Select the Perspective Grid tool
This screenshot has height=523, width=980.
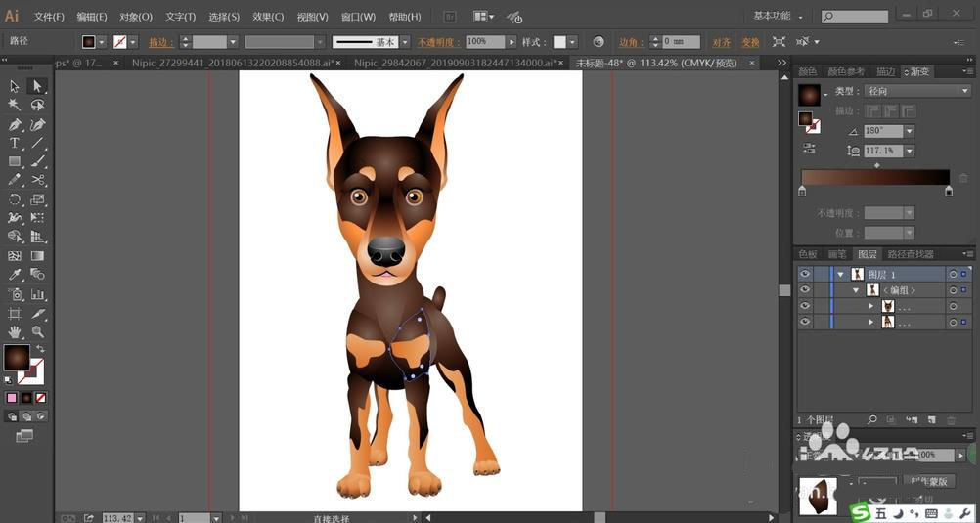click(37, 237)
